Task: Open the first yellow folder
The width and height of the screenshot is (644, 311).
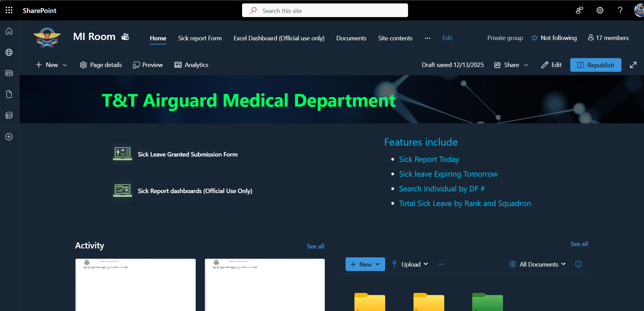Action: [x=370, y=302]
